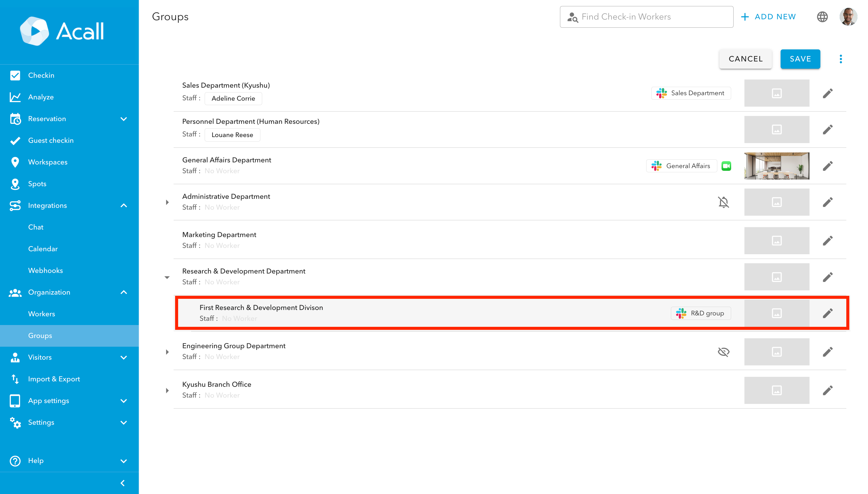Click the Workspaces pin icon

point(15,162)
